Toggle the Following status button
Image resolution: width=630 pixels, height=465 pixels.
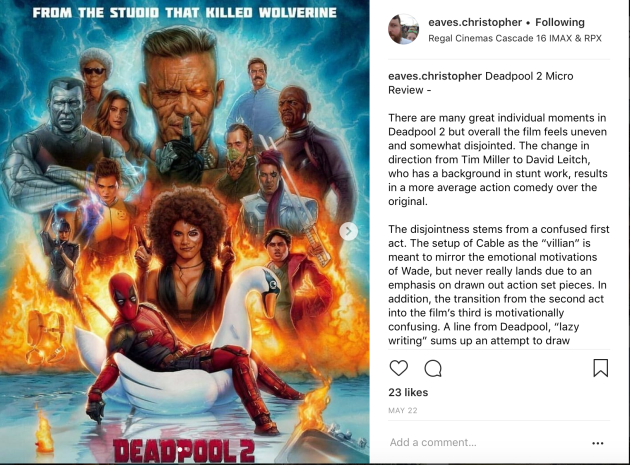(x=560, y=22)
